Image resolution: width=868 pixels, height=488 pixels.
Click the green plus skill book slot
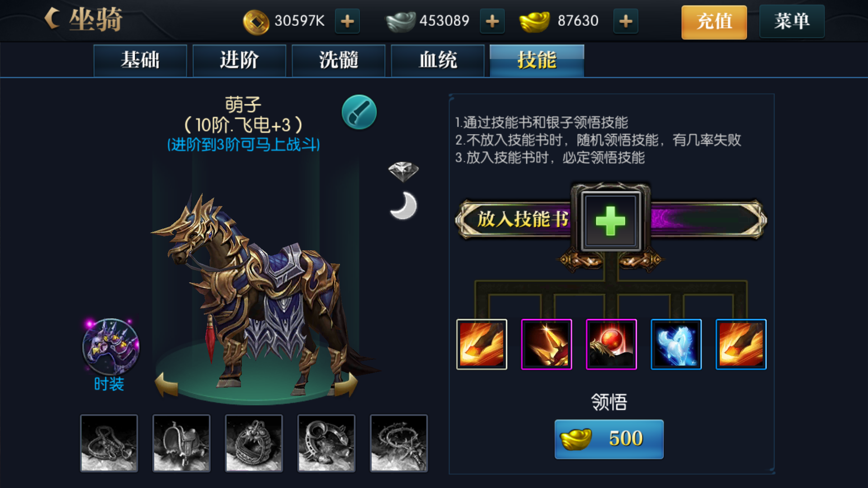[610, 221]
